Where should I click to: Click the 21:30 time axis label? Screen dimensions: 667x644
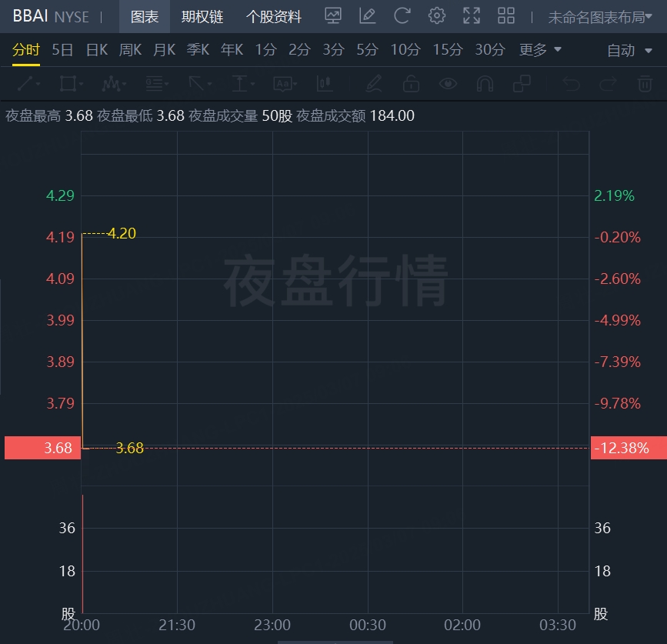[x=177, y=625]
